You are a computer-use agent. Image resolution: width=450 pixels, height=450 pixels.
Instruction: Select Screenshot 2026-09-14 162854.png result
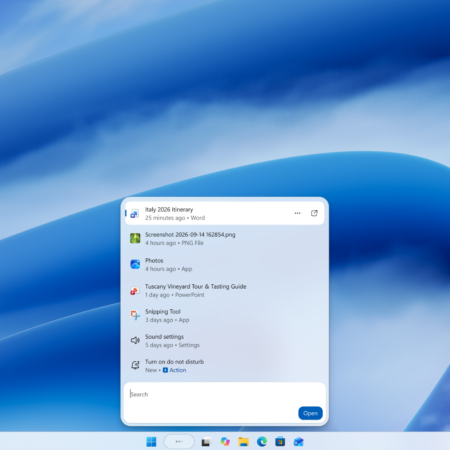224,239
